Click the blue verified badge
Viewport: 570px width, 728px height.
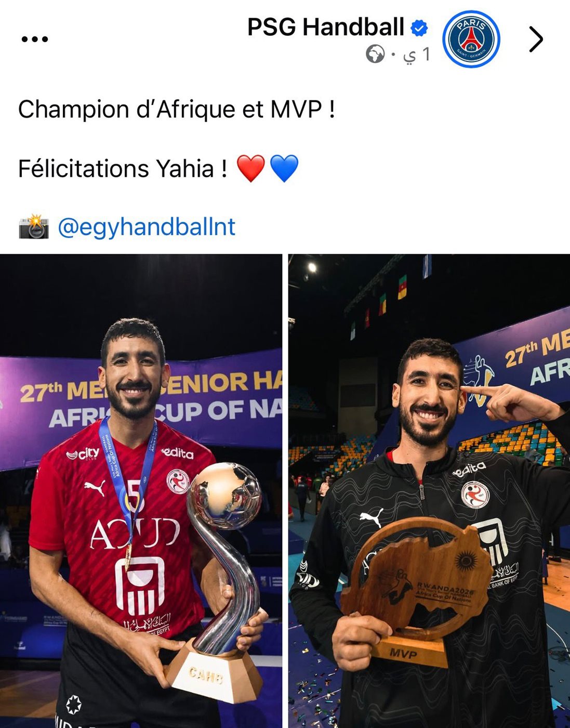(419, 28)
